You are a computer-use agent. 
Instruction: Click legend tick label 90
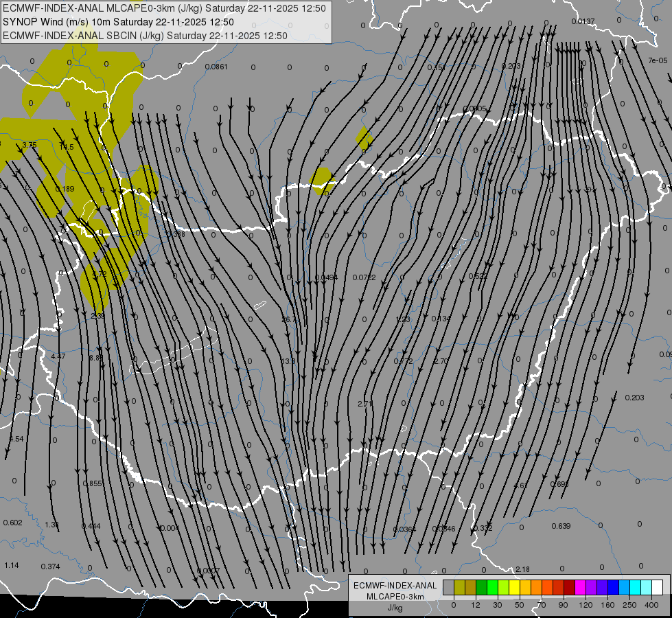(563, 605)
